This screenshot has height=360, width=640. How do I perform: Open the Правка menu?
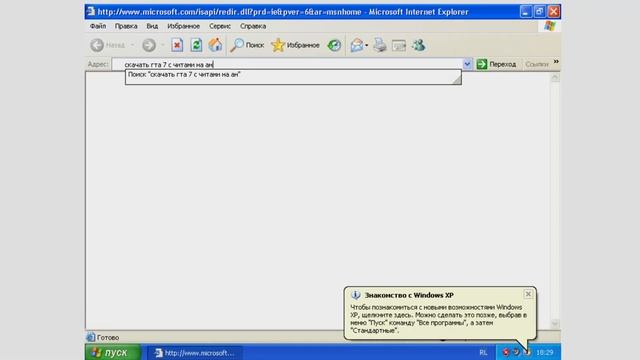click(126, 26)
